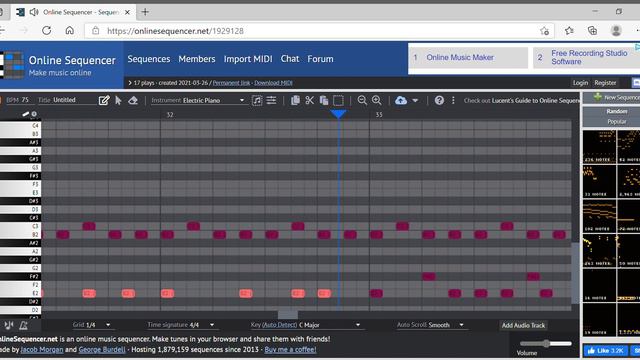Open the Members menu

point(197,59)
